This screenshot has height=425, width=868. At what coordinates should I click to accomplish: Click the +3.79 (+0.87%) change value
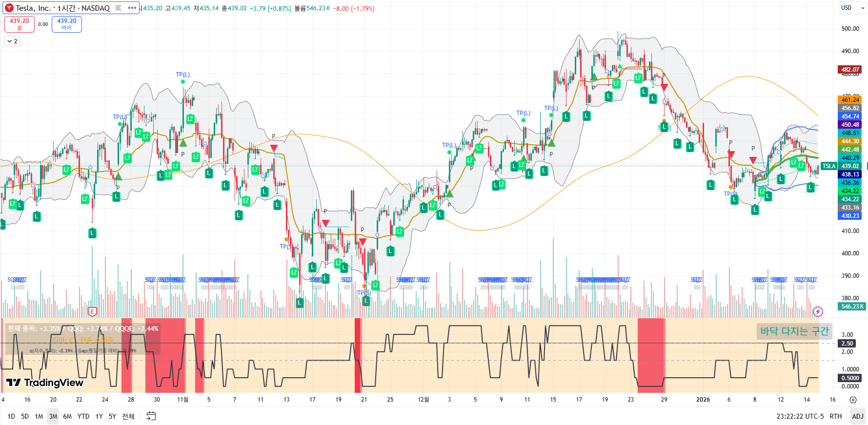[270, 8]
